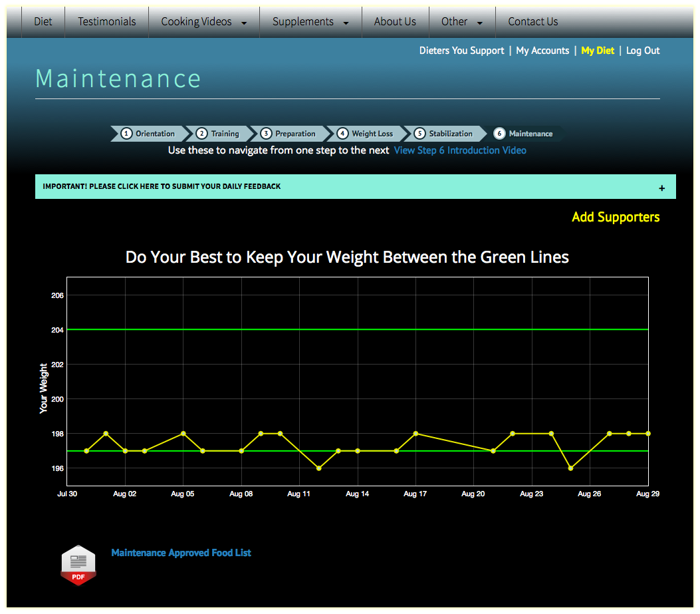
Task: Open the Diet menu item
Action: pyautogui.click(x=43, y=22)
